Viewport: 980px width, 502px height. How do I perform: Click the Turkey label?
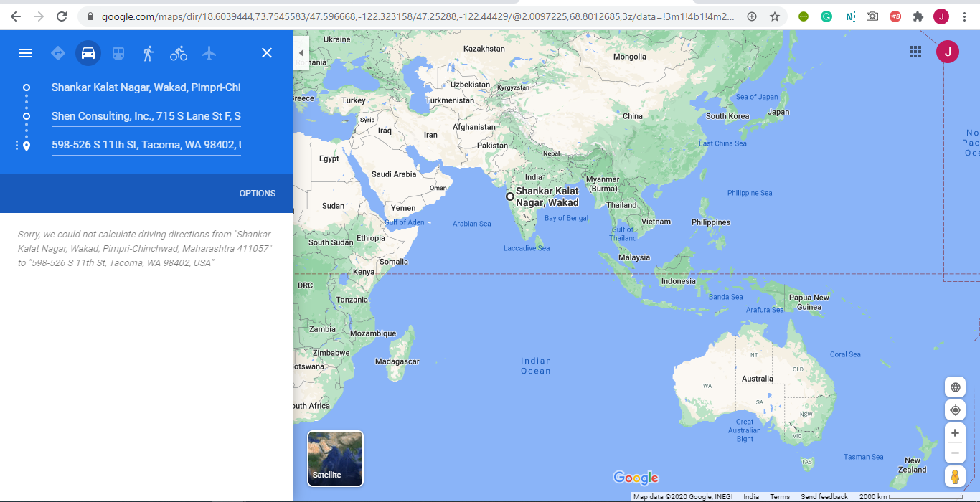354,100
